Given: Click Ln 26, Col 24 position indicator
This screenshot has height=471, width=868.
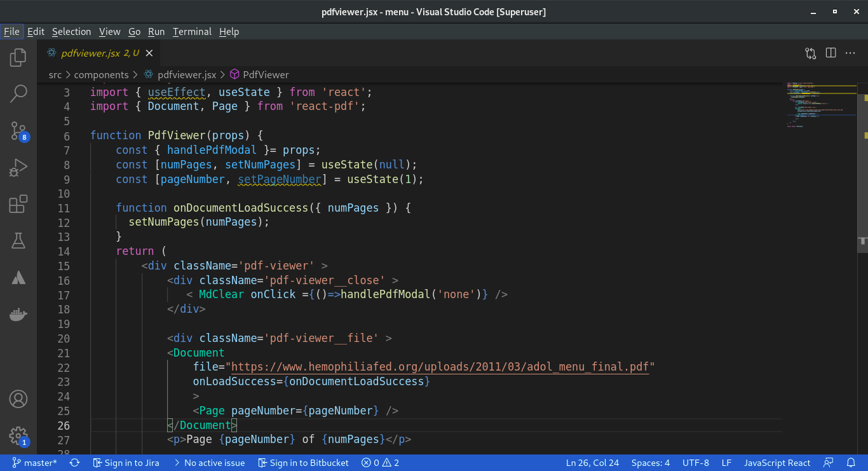Looking at the screenshot, I should point(592,463).
